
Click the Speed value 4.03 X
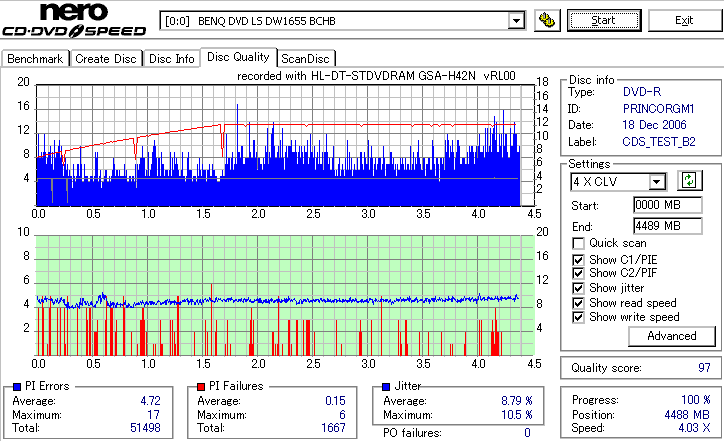pos(694,428)
